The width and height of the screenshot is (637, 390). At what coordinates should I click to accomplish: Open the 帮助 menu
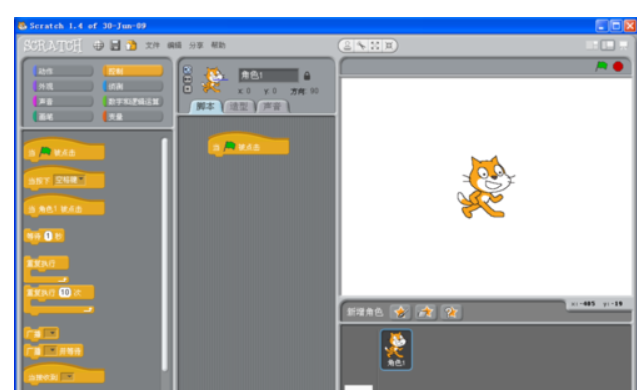[x=218, y=45]
